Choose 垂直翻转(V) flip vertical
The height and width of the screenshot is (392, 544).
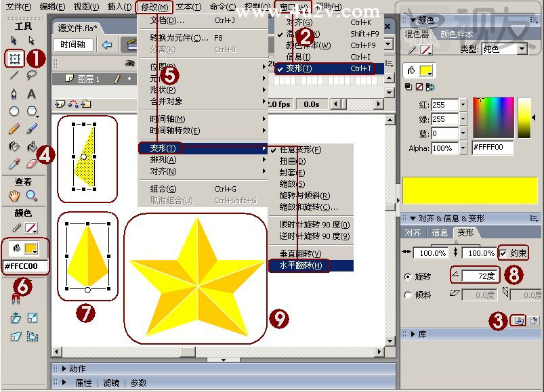[311, 254]
